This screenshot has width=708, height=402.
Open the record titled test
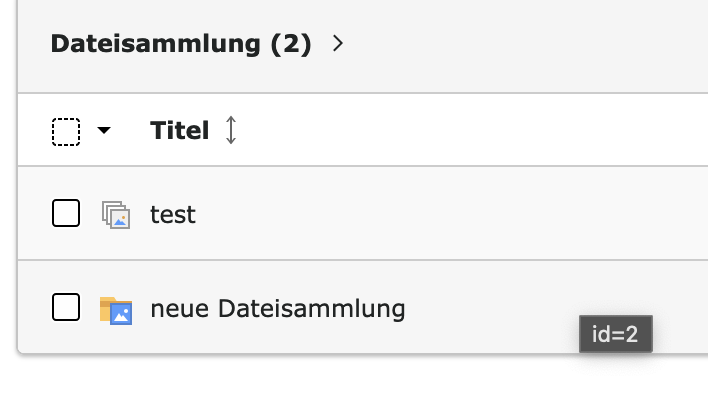[x=173, y=214]
